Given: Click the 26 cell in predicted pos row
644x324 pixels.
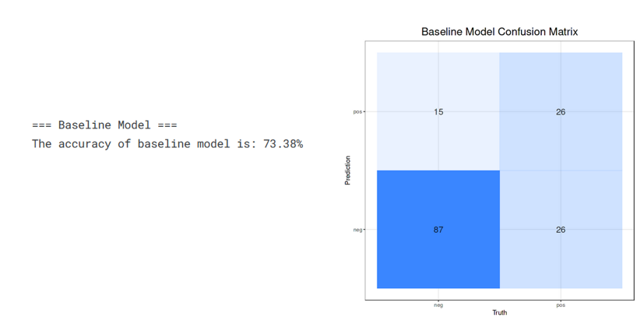Looking at the screenshot, I should click(x=561, y=112).
